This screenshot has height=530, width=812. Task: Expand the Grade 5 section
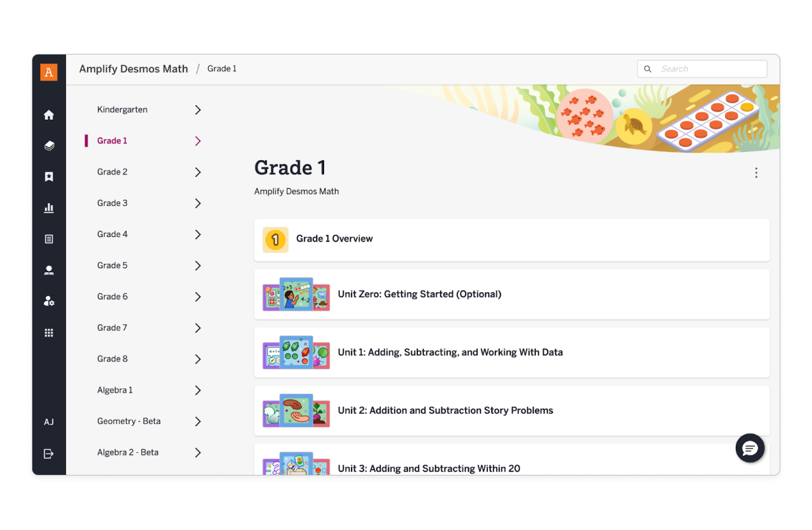tap(197, 265)
